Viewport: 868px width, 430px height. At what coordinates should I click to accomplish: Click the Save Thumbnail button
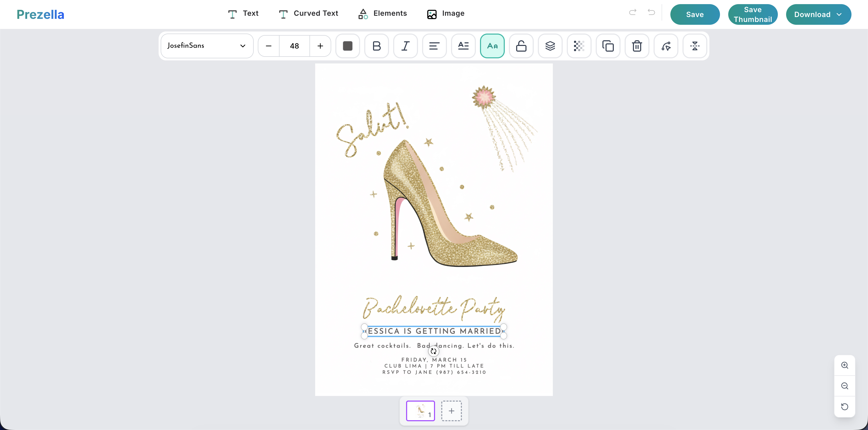(x=753, y=14)
